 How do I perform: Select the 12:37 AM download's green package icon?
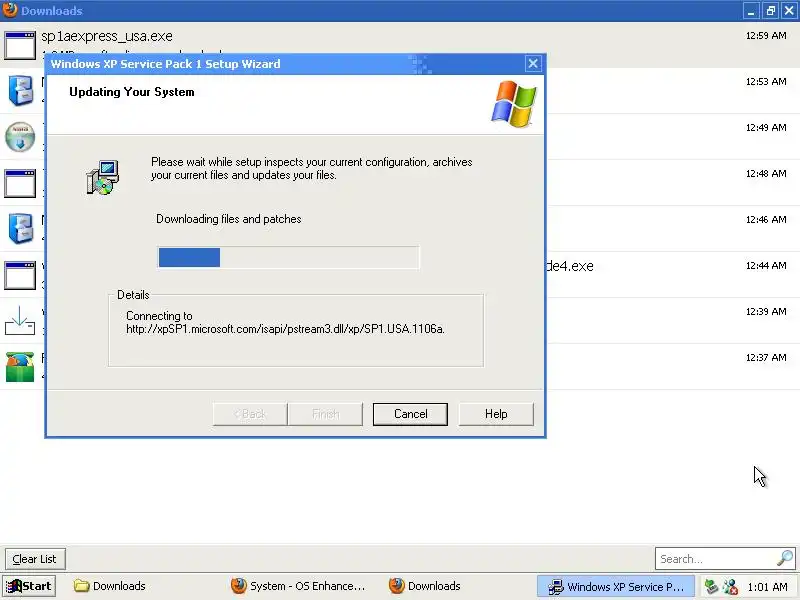pyautogui.click(x=20, y=366)
